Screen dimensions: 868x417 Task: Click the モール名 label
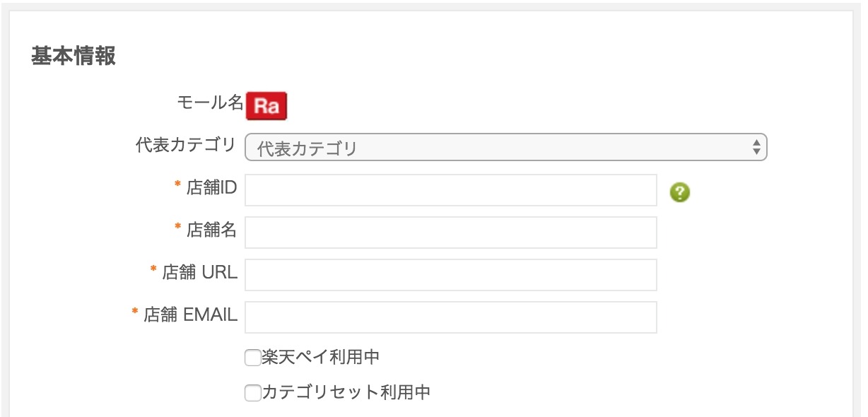[x=210, y=102]
